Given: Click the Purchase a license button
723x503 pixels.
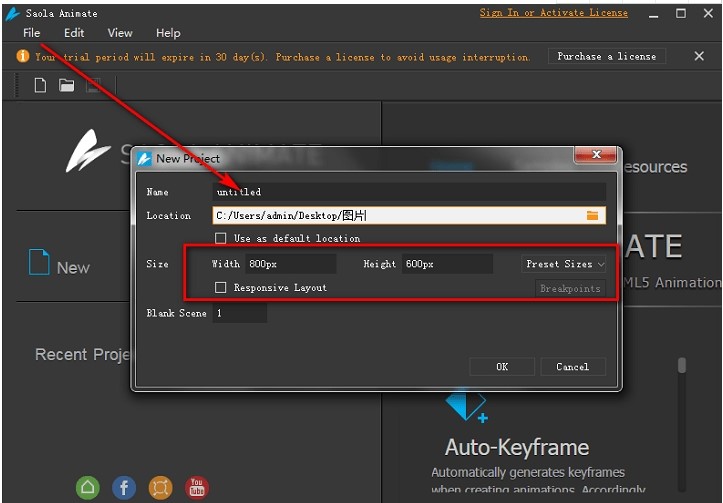Looking at the screenshot, I should pyautogui.click(x=607, y=57).
